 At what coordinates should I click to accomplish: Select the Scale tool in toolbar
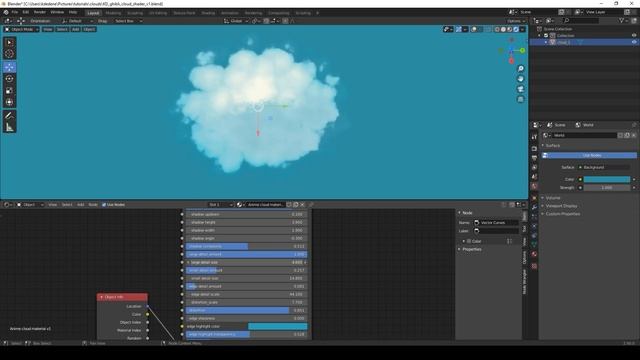coord(9,91)
